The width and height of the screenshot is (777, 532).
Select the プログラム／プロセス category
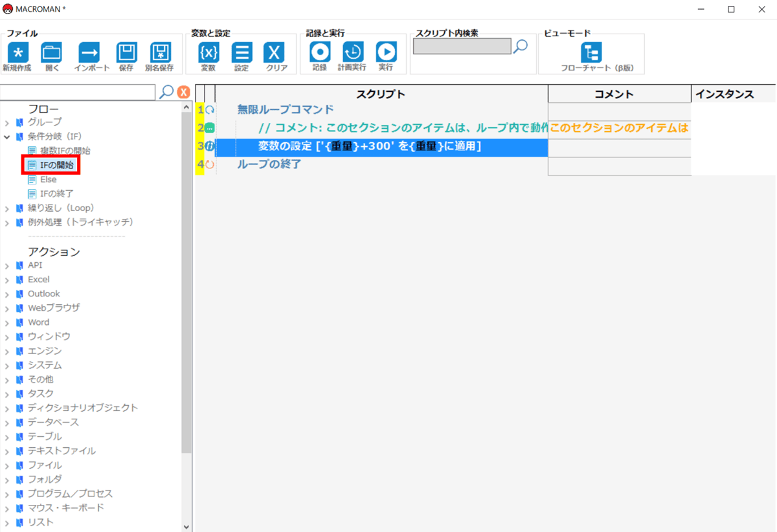point(70,493)
